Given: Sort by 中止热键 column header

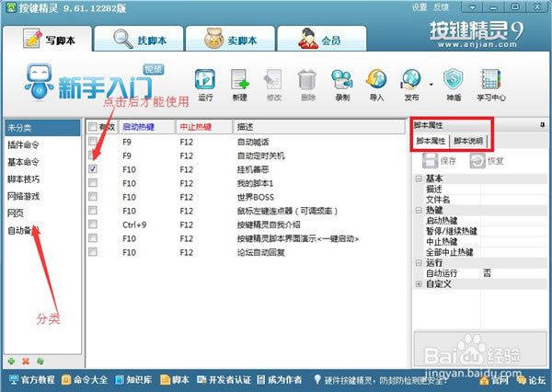Looking at the screenshot, I should (204, 127).
